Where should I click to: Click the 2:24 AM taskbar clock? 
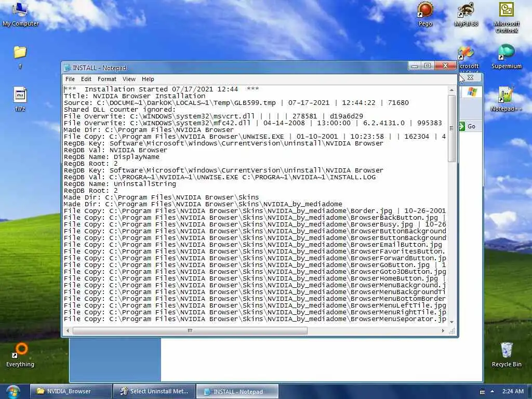tap(513, 391)
